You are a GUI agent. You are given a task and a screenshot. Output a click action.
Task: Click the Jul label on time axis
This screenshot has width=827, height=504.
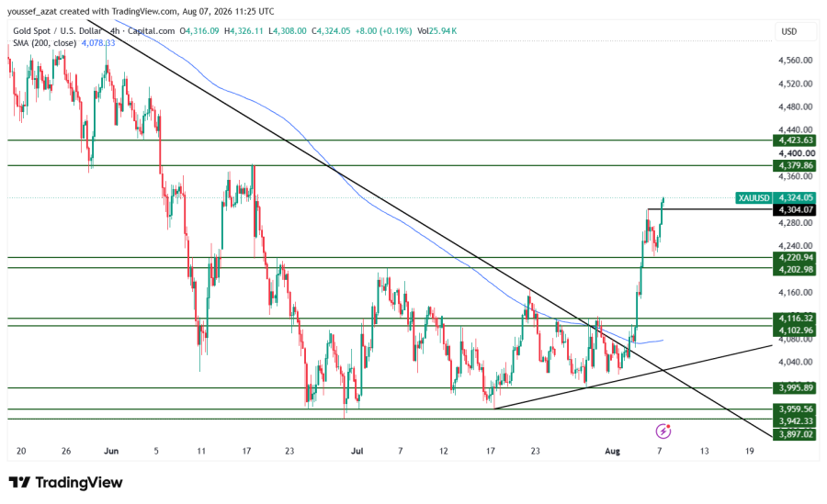click(357, 452)
